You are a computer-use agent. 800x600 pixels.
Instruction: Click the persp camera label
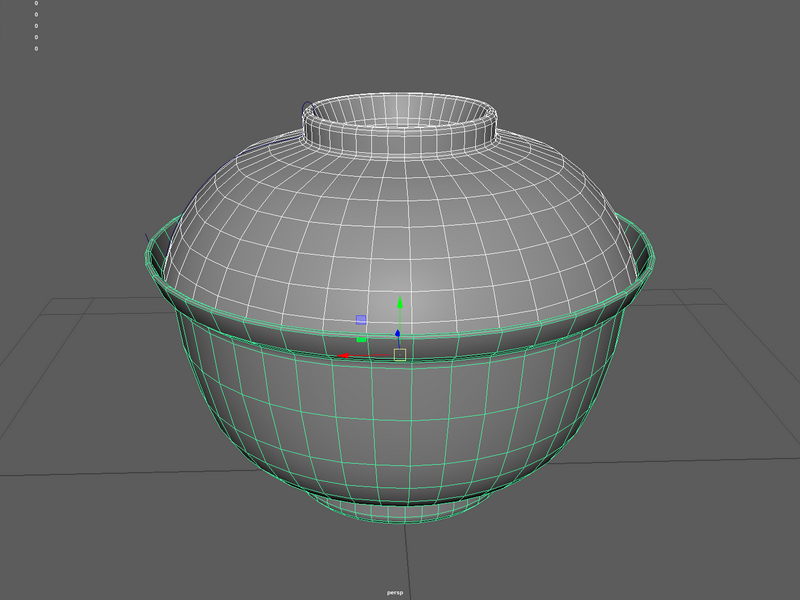coord(395,592)
